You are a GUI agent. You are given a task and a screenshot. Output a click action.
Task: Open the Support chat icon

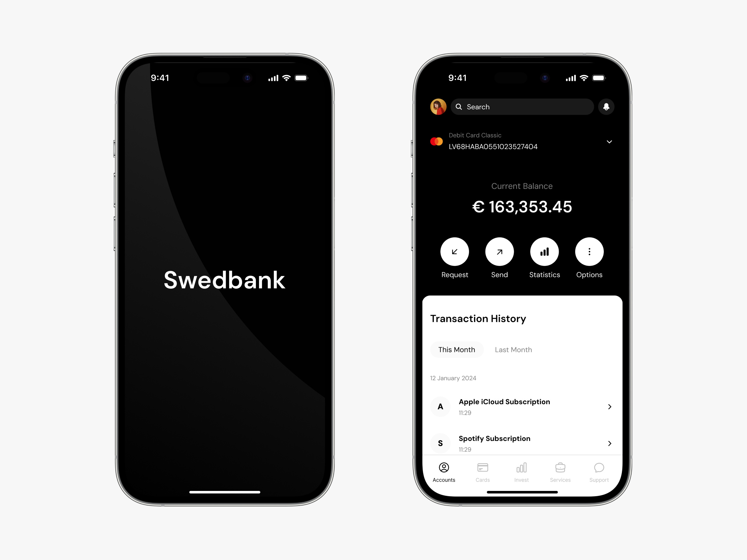click(599, 468)
